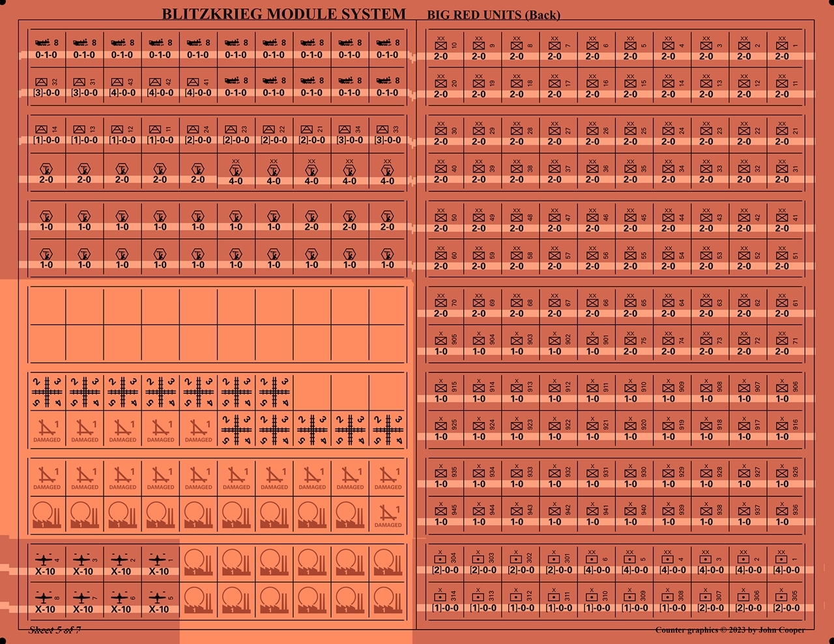This screenshot has width=834, height=644.
Task: Select the infantry division counter numbered 60
Action: [446, 259]
